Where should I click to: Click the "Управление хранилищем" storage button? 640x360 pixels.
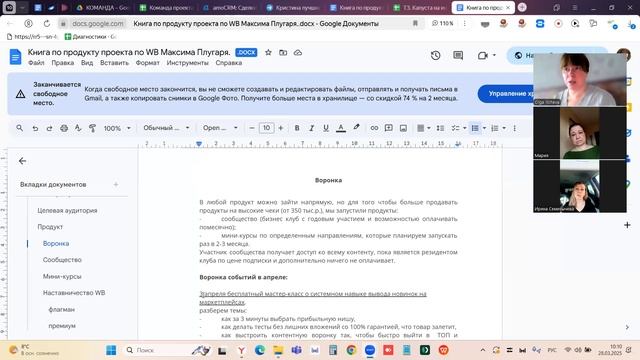coord(506,93)
